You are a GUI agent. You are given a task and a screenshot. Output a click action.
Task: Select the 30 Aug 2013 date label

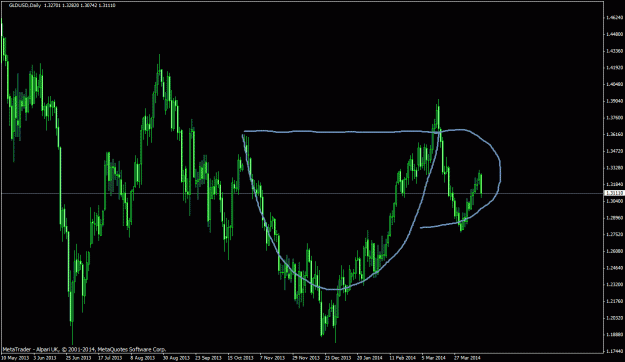pos(175,358)
